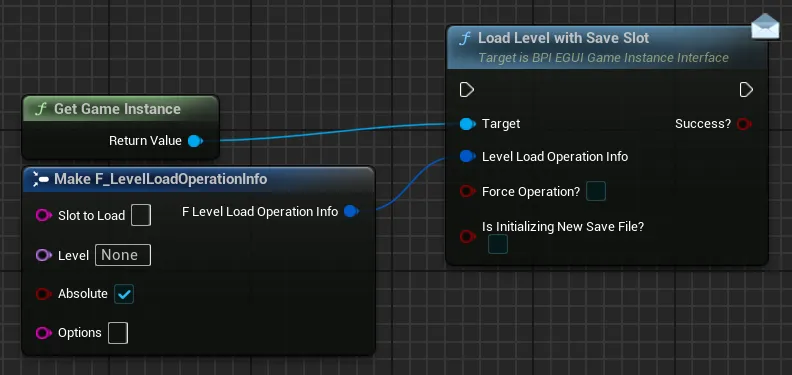Click the function icon on Load Level with Save Slot

click(464, 38)
